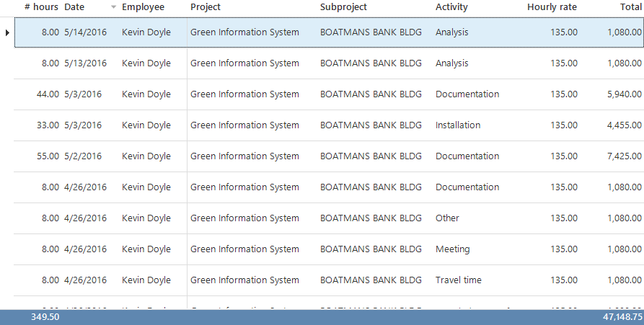Sort by the Total column header
The image size is (644, 325).
(x=630, y=7)
